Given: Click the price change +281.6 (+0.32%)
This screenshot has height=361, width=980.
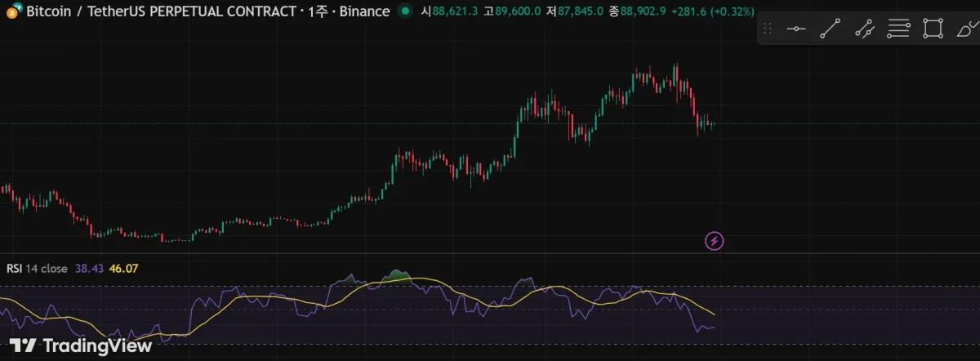Looking at the screenshot, I should click(720, 11).
